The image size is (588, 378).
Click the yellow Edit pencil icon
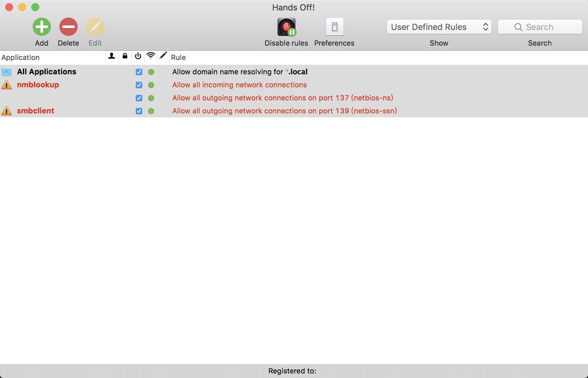95,27
